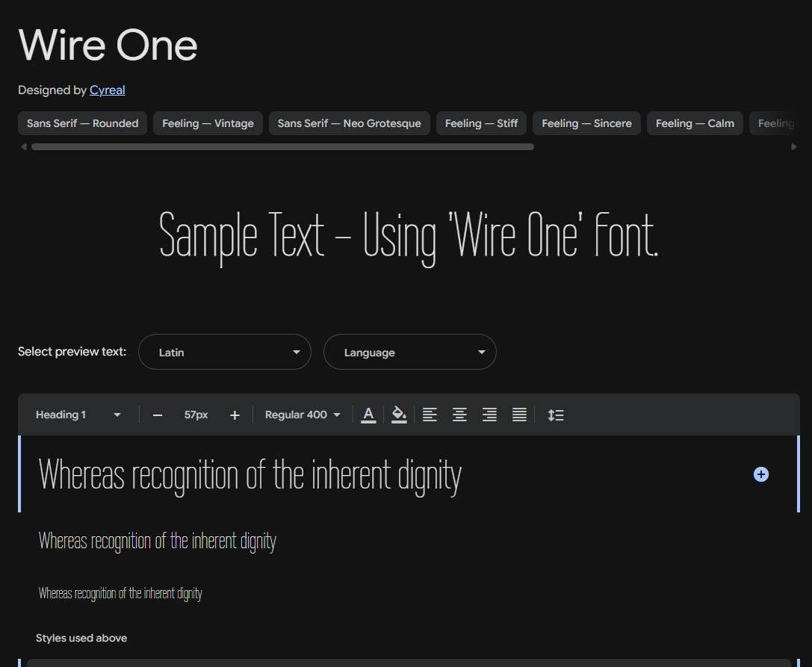Click the smallest 'Whereas recognition' sample line

pos(120,594)
